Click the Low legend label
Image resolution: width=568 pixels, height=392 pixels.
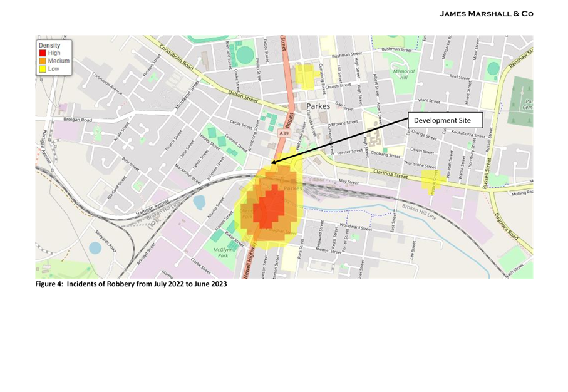[x=54, y=69]
